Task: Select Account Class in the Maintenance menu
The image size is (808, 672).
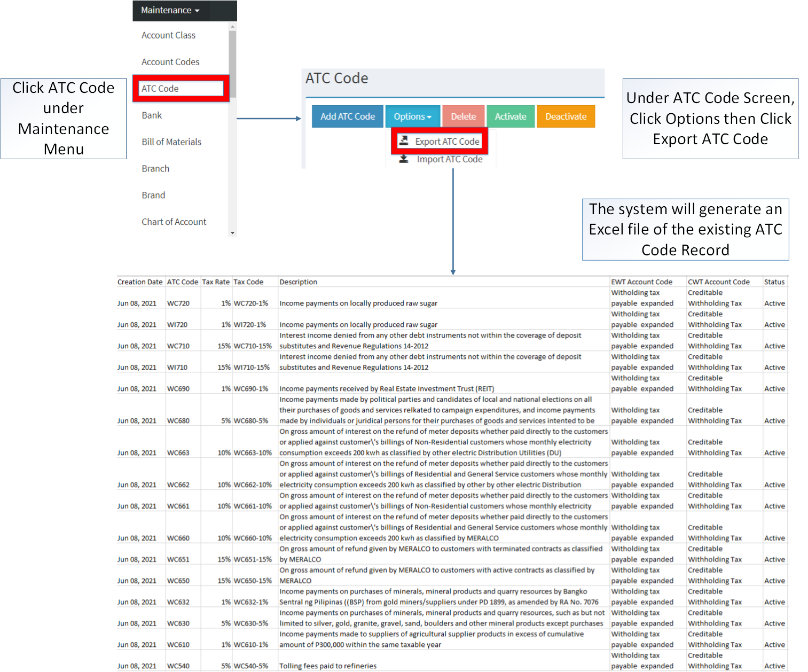Action: pyautogui.click(x=168, y=35)
